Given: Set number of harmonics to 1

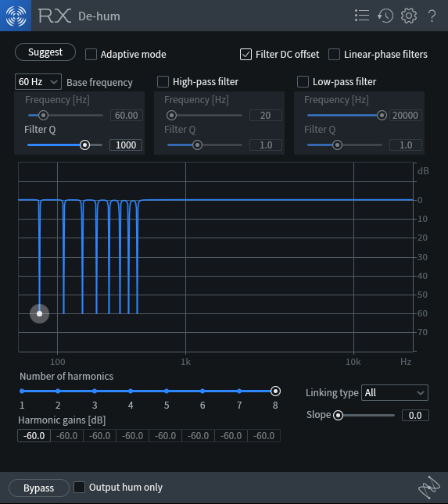Looking at the screenshot, I should coord(22,391).
